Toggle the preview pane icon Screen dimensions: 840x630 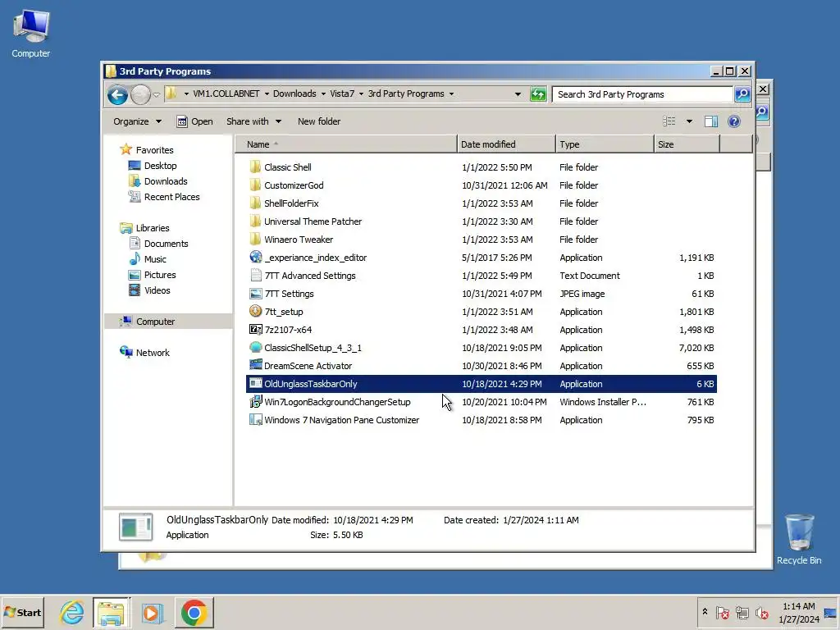tap(711, 121)
